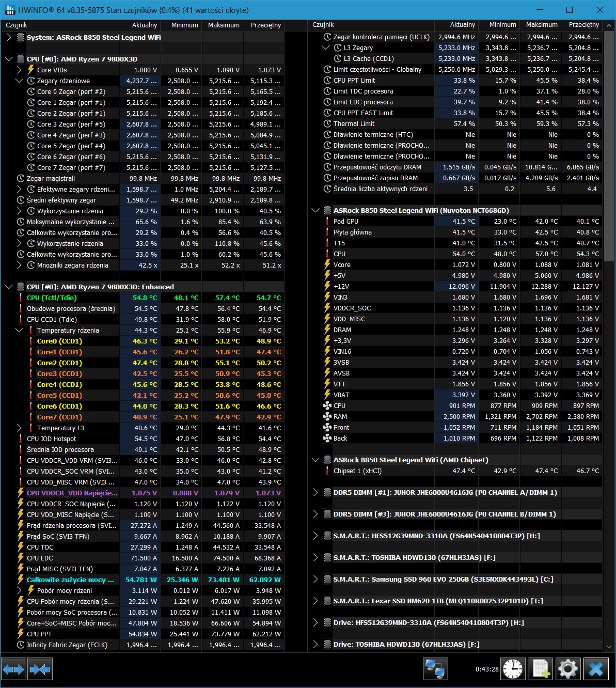Click thermometer icon beside Chipset 1 (xHCI)
The height and width of the screenshot is (688, 616).
(x=327, y=471)
